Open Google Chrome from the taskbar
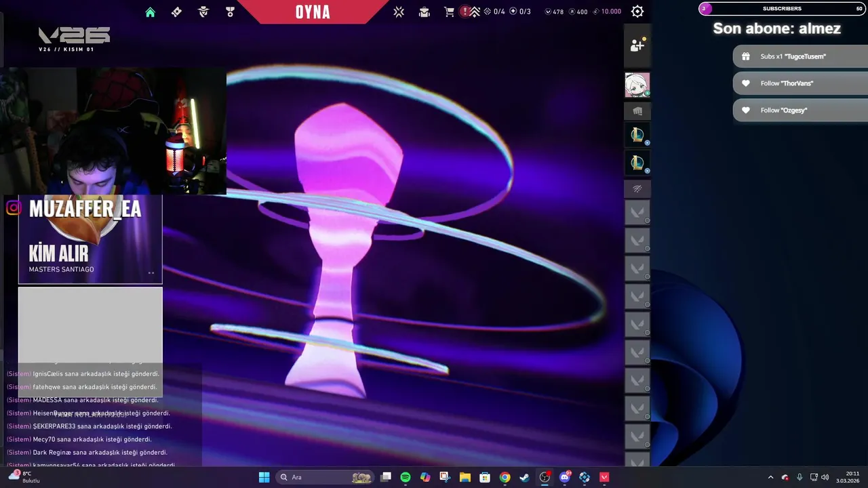The height and width of the screenshot is (488, 868). [x=505, y=477]
